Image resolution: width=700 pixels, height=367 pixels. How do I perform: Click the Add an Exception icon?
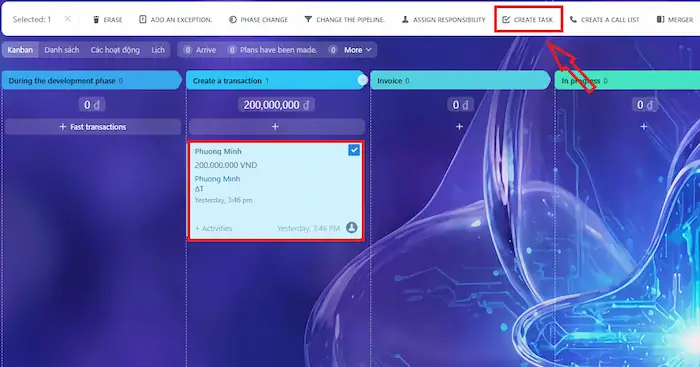tap(142, 19)
